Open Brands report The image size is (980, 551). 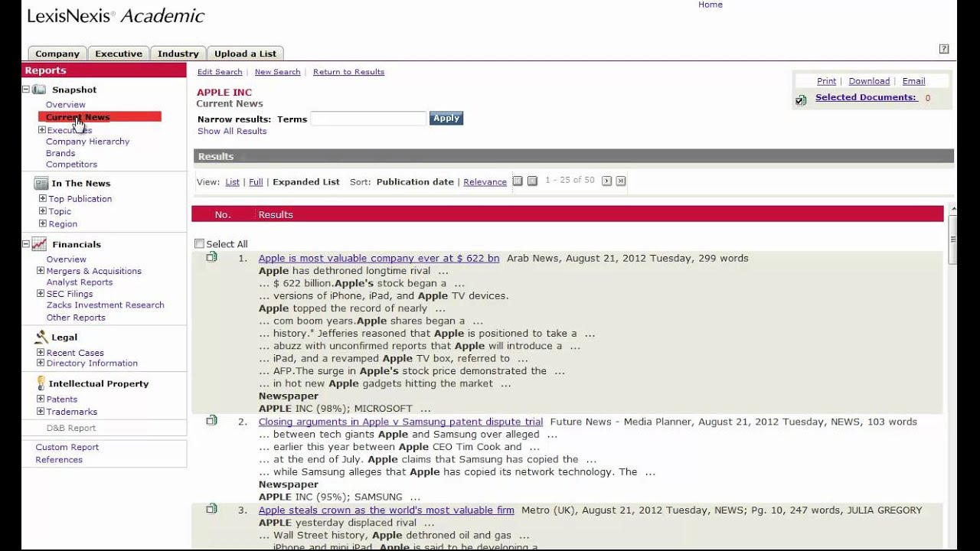coord(60,153)
